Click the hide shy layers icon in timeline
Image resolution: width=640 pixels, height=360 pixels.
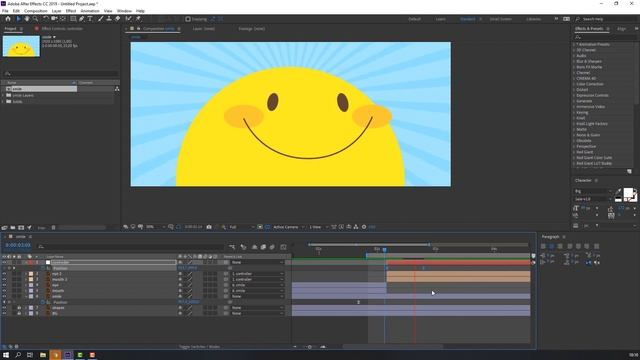254,247
